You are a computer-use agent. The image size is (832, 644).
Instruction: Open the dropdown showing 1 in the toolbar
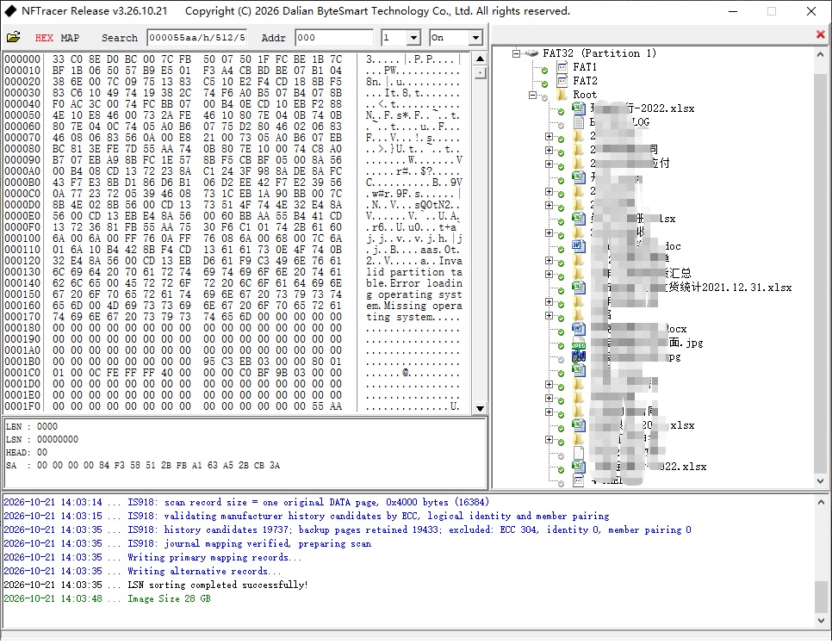pyautogui.click(x=414, y=38)
